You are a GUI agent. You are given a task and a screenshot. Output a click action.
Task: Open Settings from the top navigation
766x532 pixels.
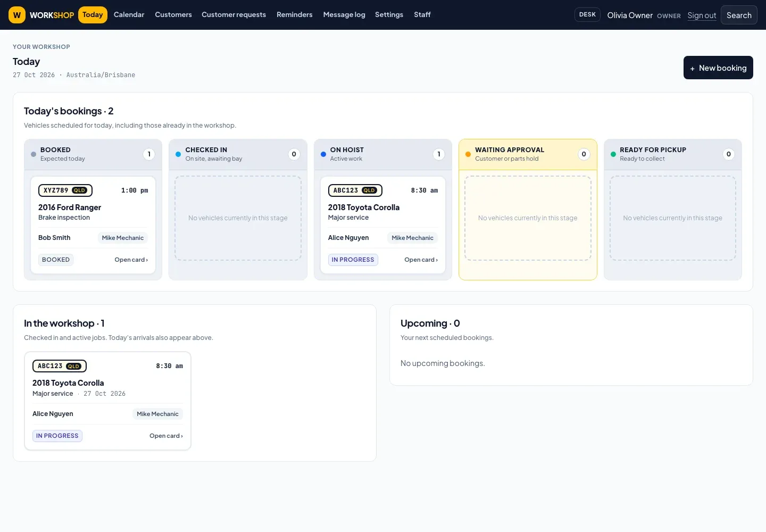point(389,15)
